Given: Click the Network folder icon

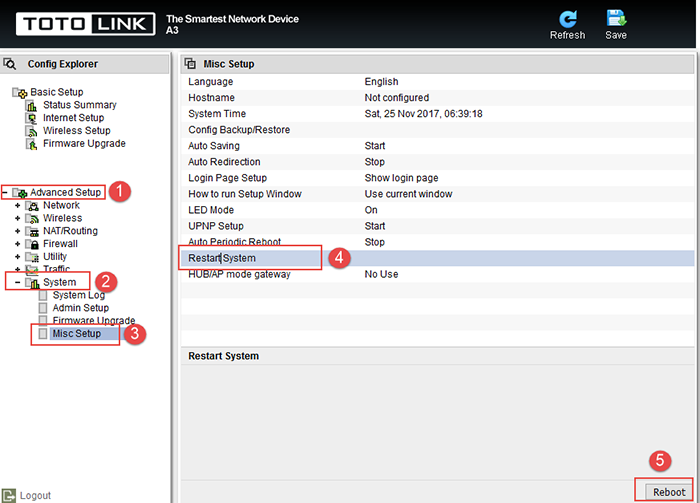Looking at the screenshot, I should click(x=32, y=206).
